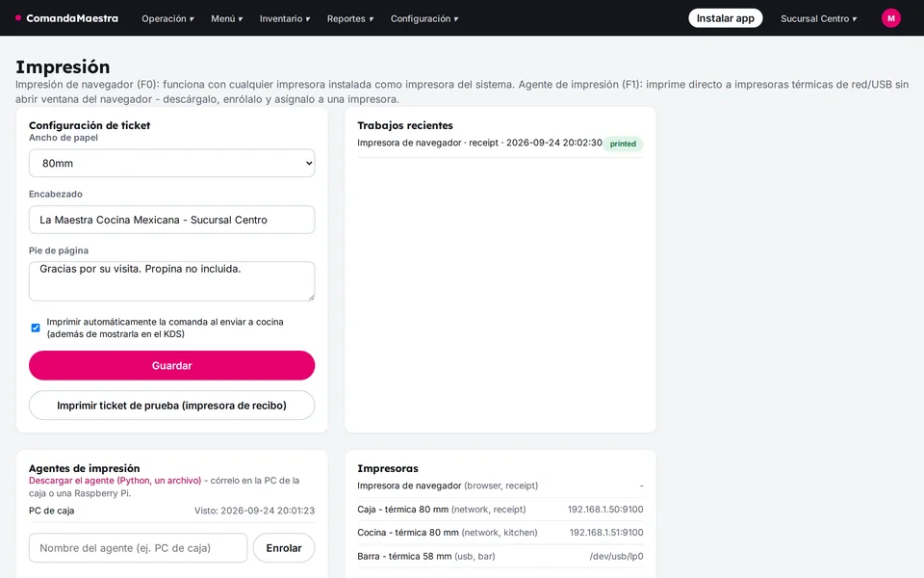Focus the Nombre del agente input
This screenshot has width=924, height=578.
138,548
